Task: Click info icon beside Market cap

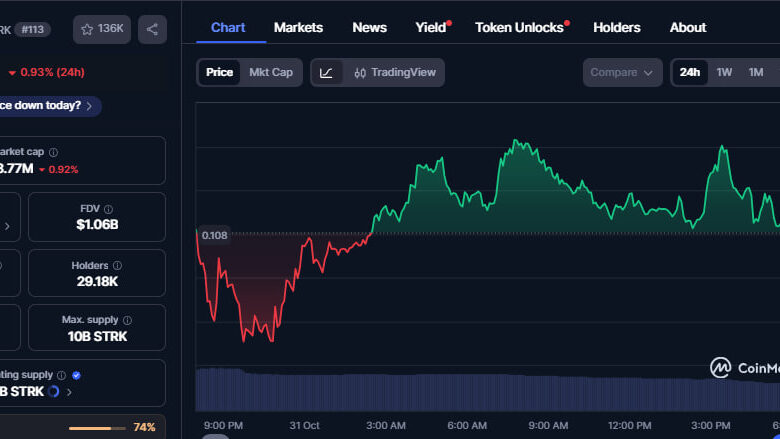Action: [x=53, y=153]
